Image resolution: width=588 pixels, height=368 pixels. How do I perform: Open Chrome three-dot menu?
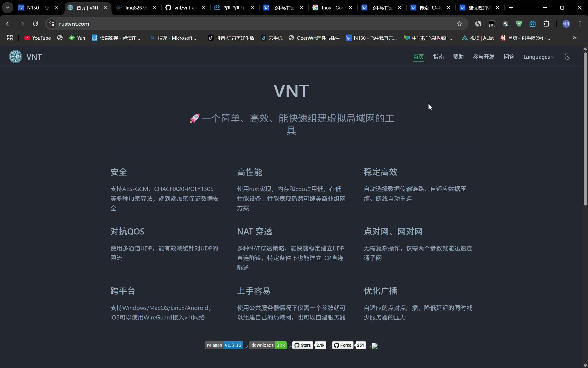[x=580, y=24]
